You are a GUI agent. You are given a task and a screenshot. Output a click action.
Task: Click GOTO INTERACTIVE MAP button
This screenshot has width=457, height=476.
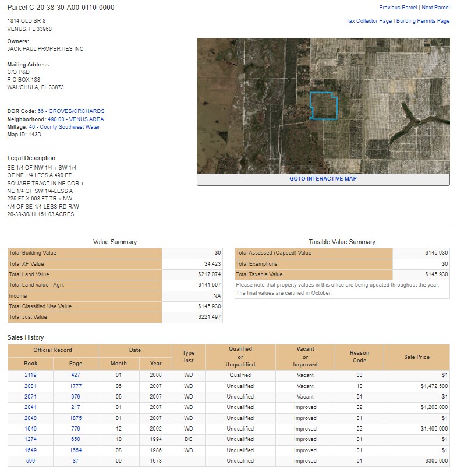point(323,179)
